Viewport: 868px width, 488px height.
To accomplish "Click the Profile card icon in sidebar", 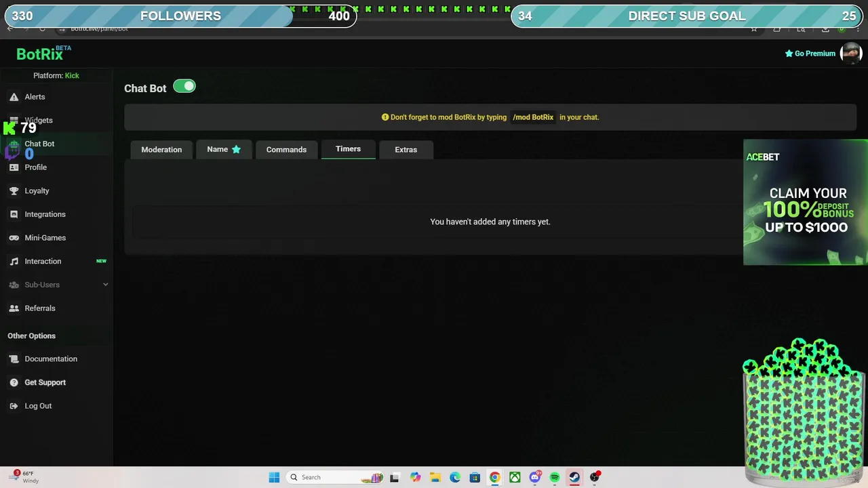I will [x=14, y=167].
